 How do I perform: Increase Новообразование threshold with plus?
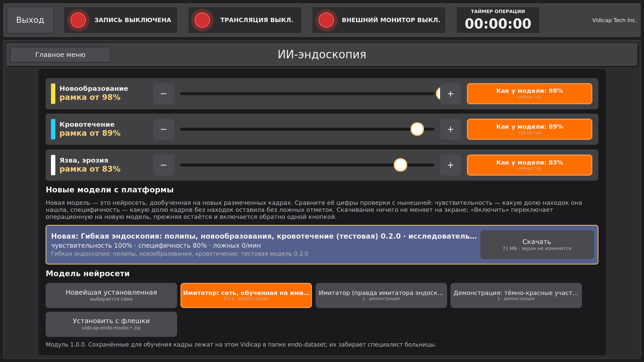[x=450, y=94]
